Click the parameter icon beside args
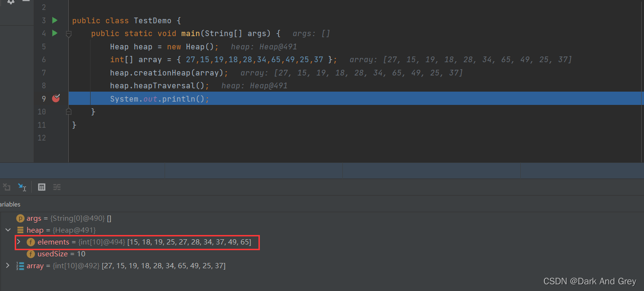This screenshot has height=291, width=644. click(x=20, y=218)
